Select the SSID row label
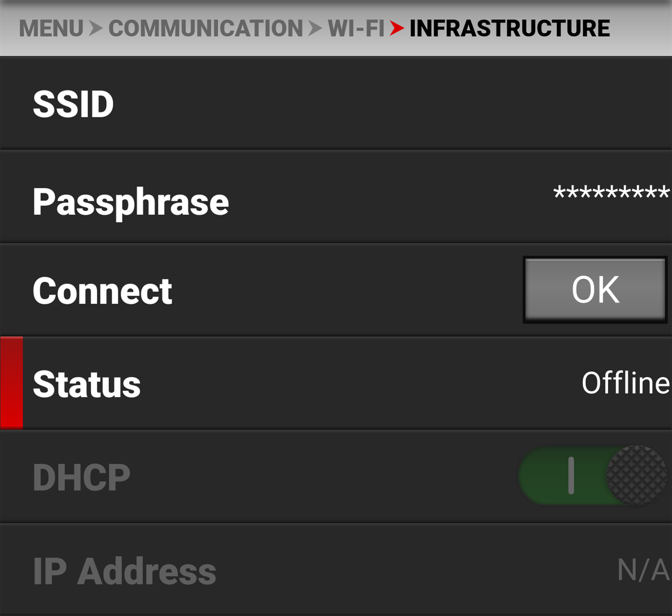Image resolution: width=672 pixels, height=616 pixels. point(73,104)
